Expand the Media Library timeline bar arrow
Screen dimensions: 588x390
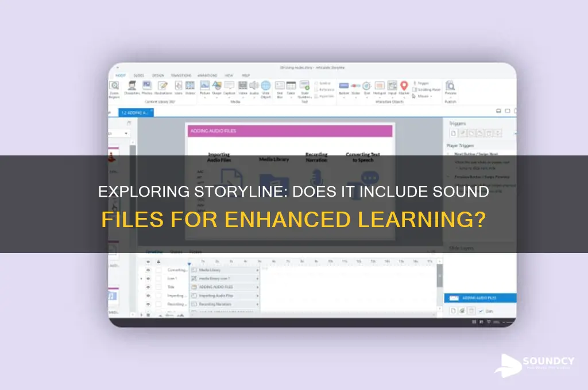pyautogui.click(x=257, y=270)
